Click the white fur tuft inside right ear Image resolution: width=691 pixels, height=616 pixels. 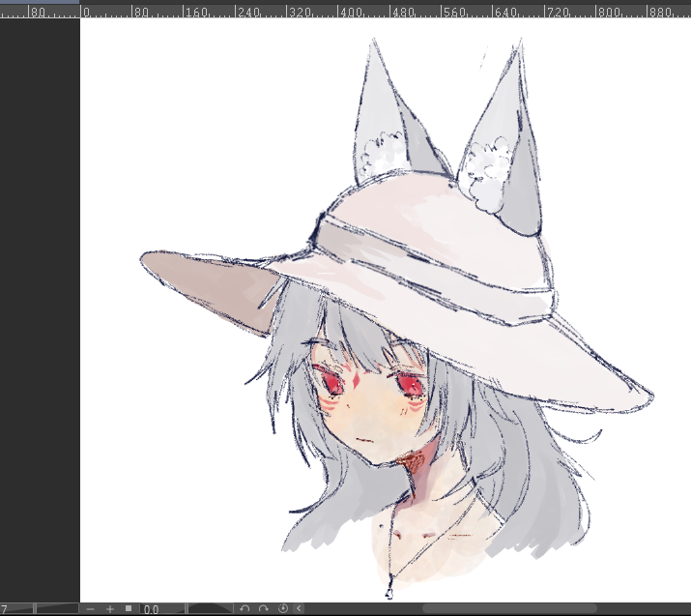coord(483,174)
